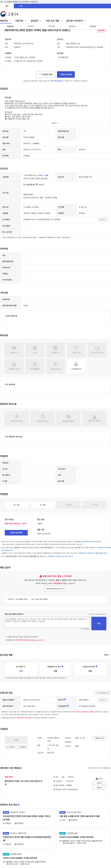Click the company LOGO thumbnail
This screenshot has width=111, height=868.
pyautogui.click(x=16, y=740)
